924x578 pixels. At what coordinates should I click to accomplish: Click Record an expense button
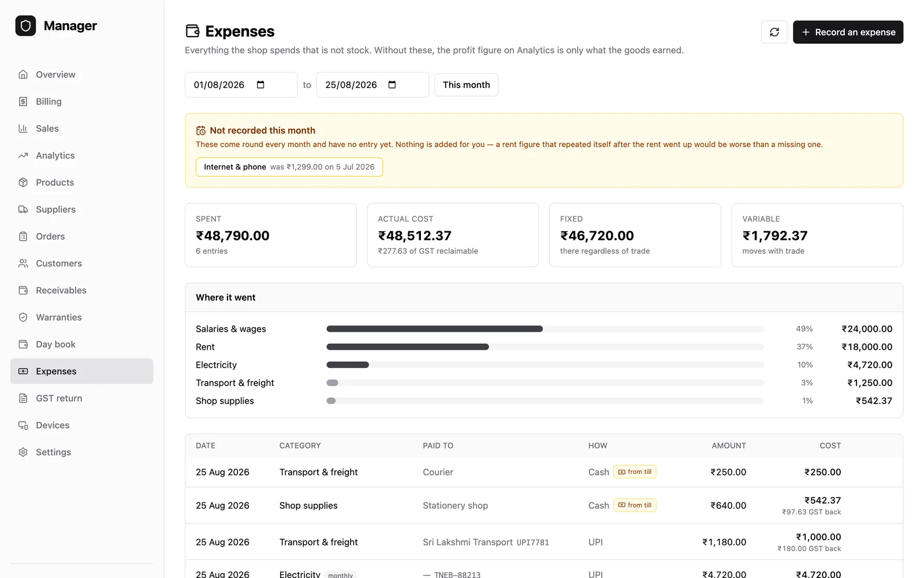[x=848, y=32]
